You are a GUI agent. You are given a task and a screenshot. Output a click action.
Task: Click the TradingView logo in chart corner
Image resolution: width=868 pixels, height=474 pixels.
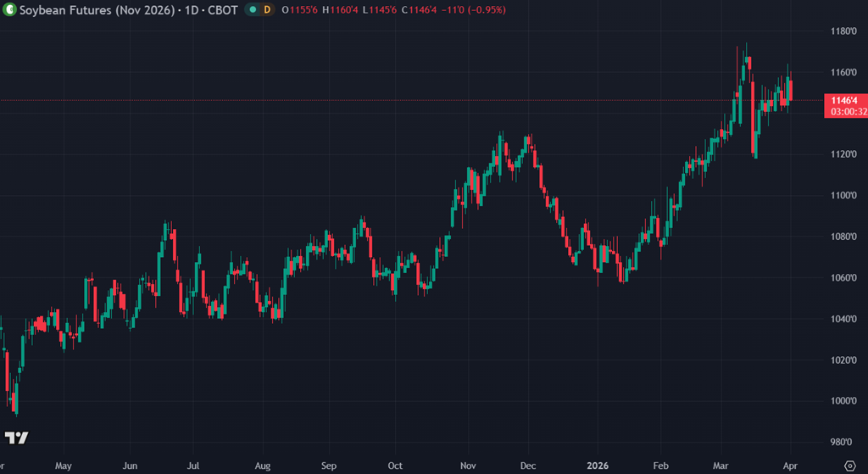click(x=16, y=438)
